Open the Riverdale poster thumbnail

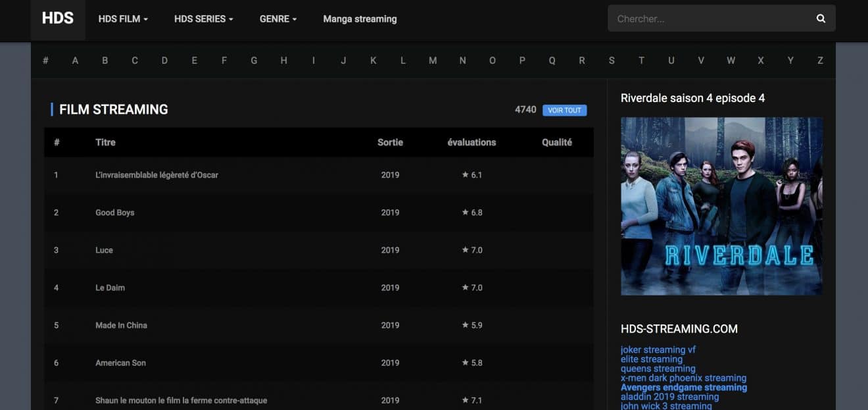(x=721, y=206)
